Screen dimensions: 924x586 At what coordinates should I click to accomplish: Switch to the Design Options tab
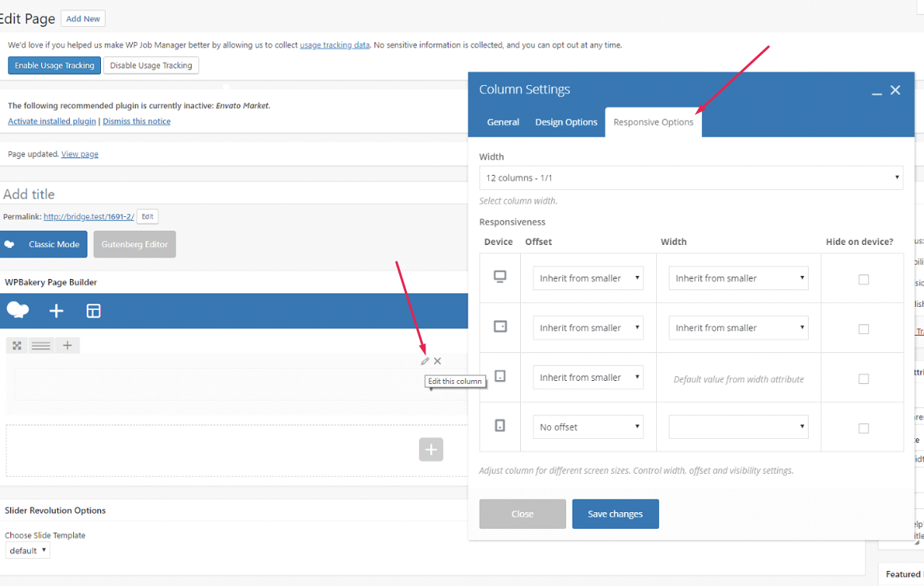pyautogui.click(x=566, y=122)
